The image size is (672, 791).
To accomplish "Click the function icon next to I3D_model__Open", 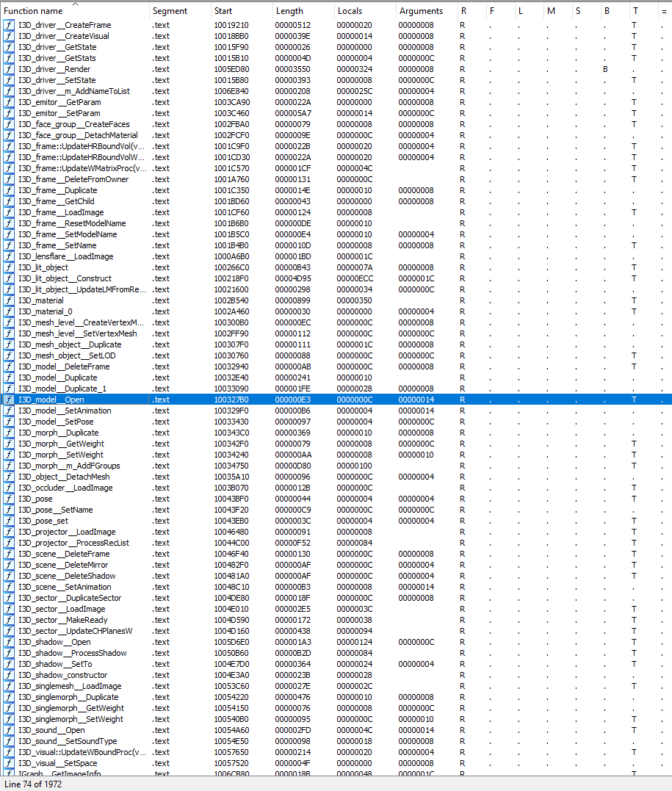I will coord(9,400).
